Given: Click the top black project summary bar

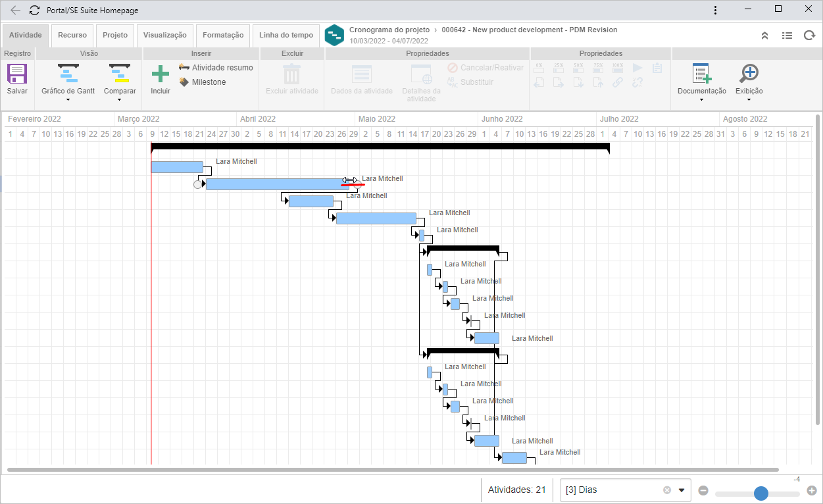Looking at the screenshot, I should [380, 147].
